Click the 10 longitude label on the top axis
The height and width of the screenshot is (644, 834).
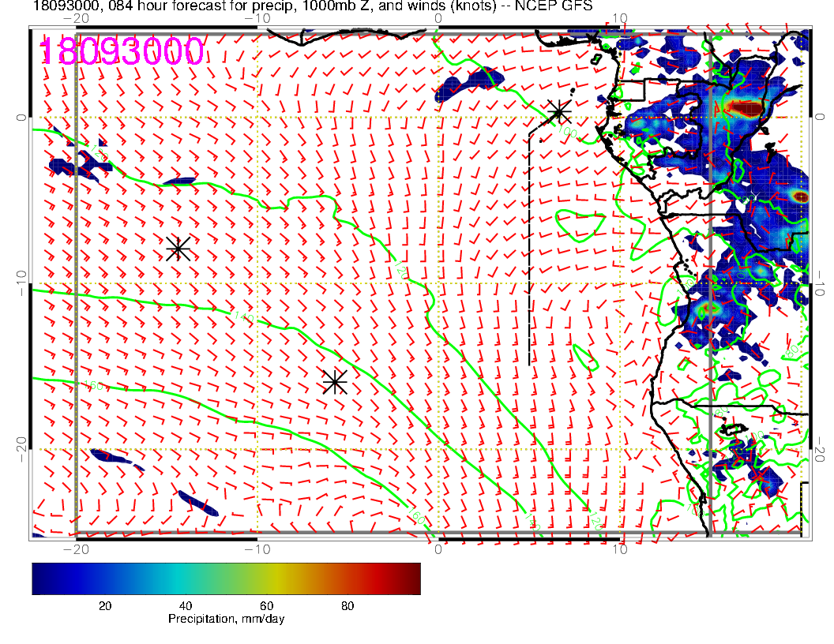pyautogui.click(x=620, y=17)
